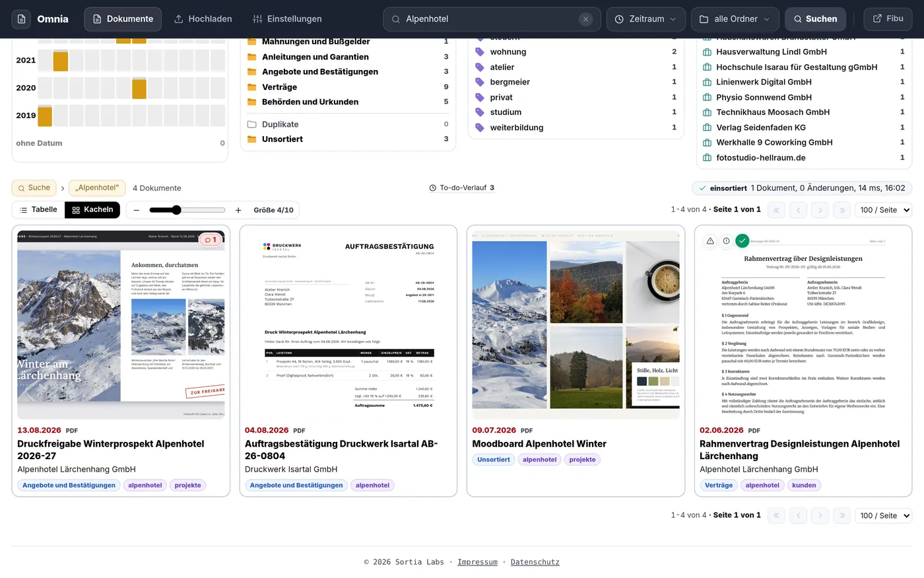Open the alle Ordner dropdown
Image resolution: width=924 pixels, height=578 pixels.
coord(735,19)
